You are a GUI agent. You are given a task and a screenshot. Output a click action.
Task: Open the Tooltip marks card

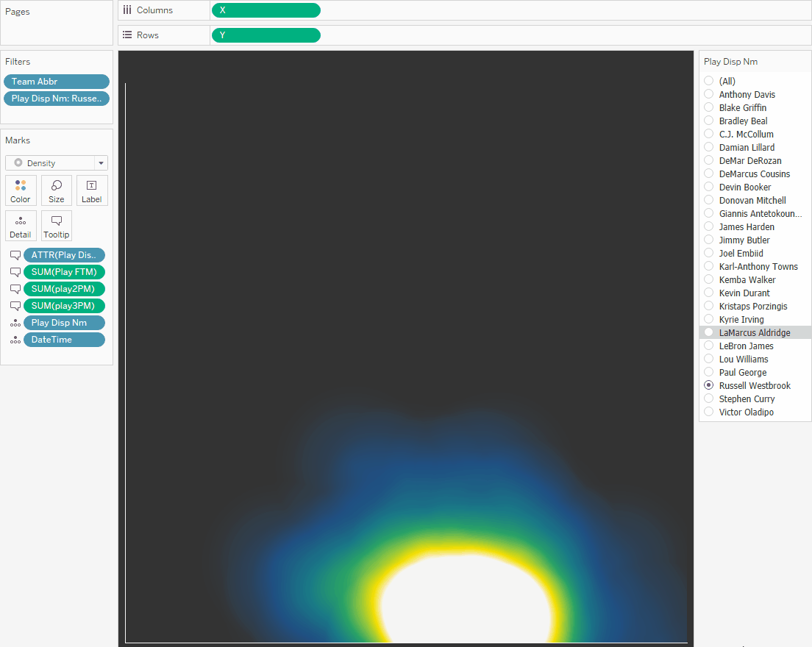(x=57, y=226)
